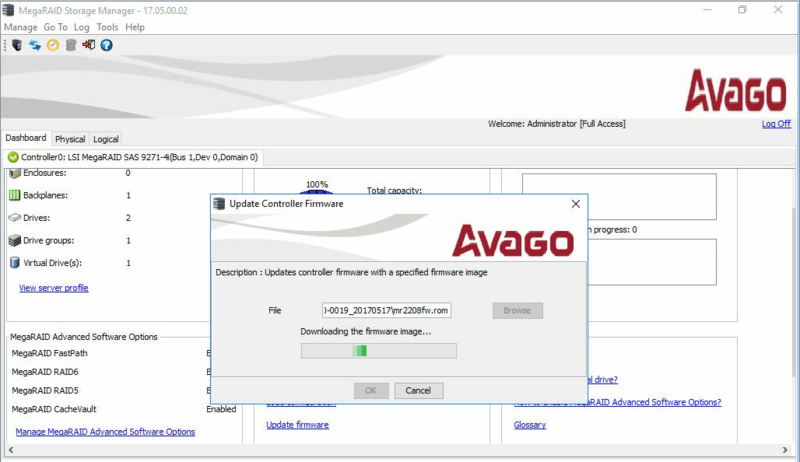
Task: Click the MegaRAID CacheVault text
Action: [54, 409]
